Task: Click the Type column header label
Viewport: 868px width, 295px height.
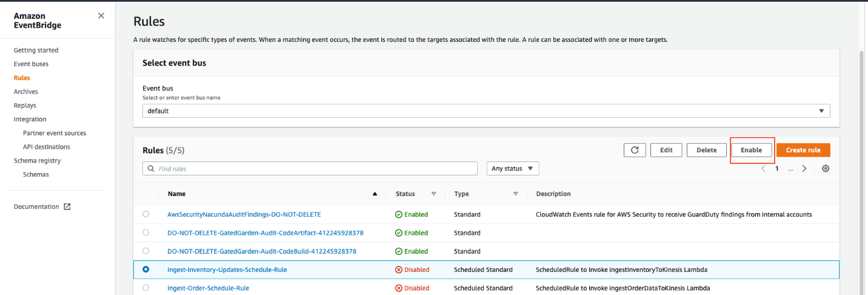Action: [461, 194]
